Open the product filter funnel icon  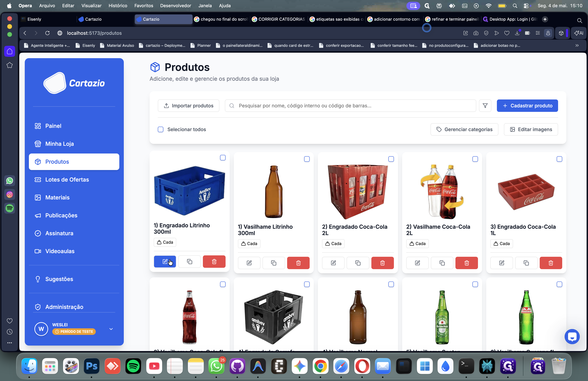(485, 105)
